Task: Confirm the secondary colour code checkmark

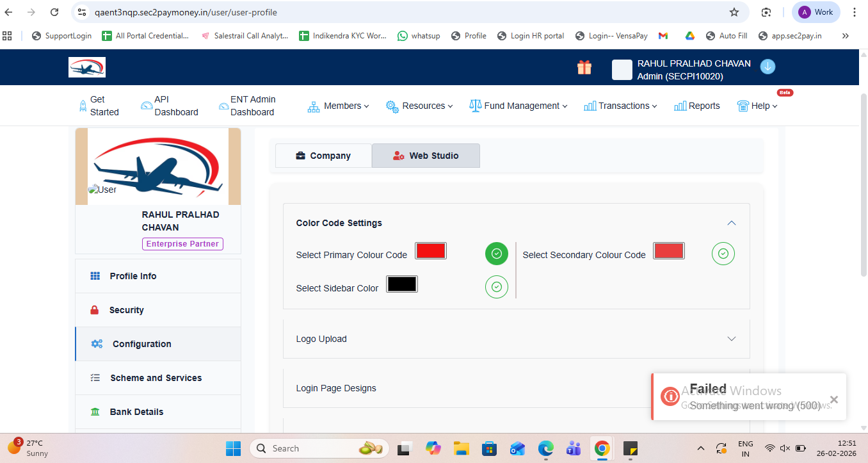Action: click(x=723, y=254)
